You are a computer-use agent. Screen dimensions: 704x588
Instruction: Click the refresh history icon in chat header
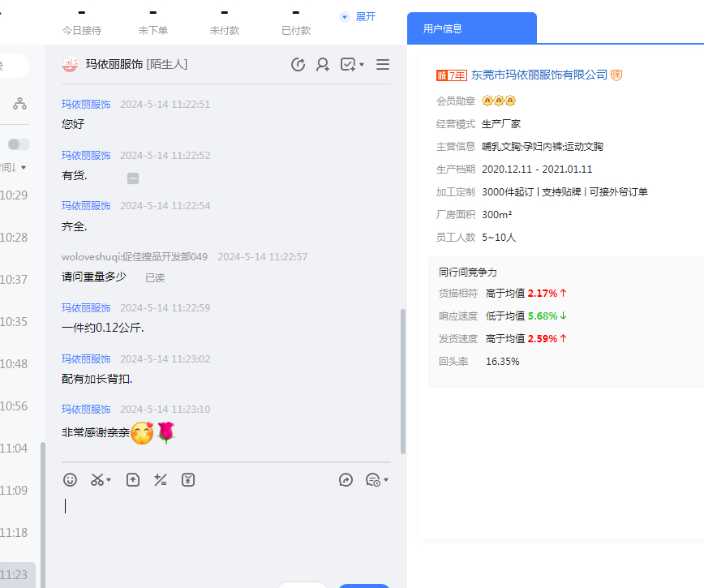point(298,65)
